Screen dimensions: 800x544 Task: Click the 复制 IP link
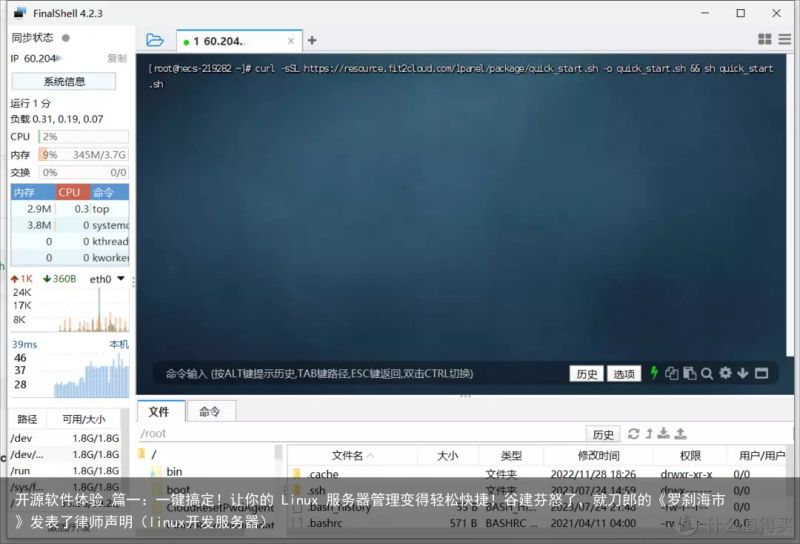click(x=117, y=58)
